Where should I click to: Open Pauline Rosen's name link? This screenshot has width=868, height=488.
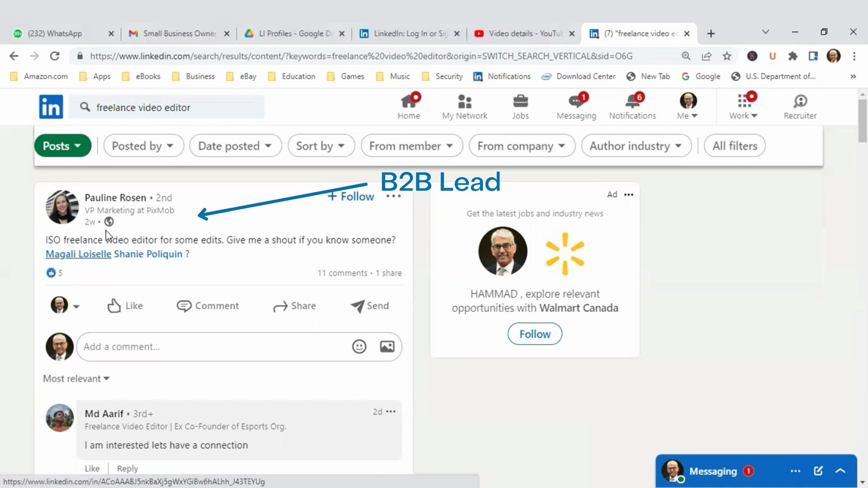115,197
